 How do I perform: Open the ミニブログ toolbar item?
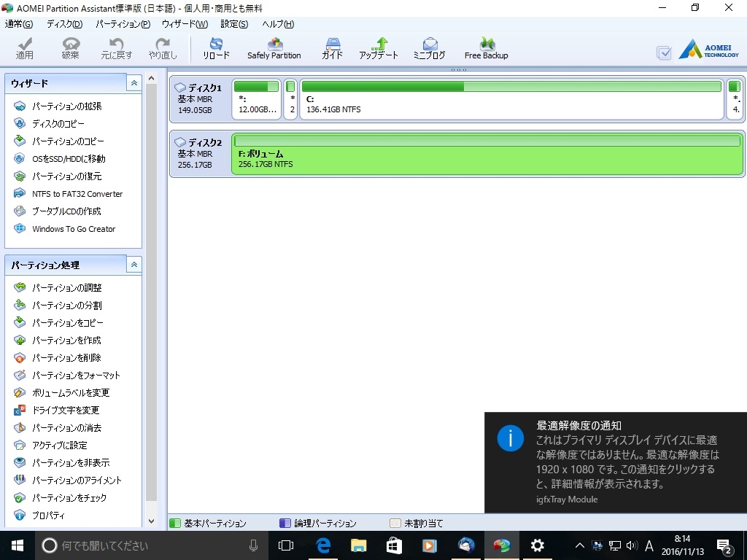[429, 49]
